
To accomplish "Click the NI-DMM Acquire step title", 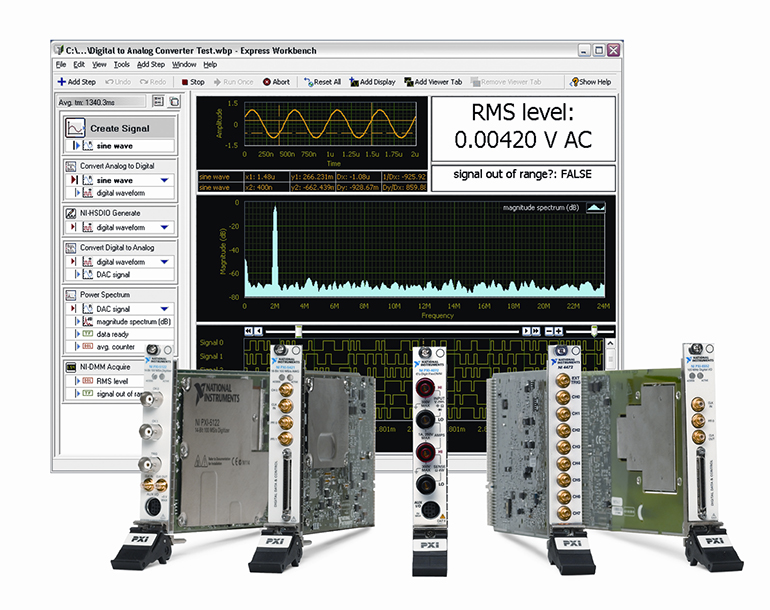I will tap(105, 367).
